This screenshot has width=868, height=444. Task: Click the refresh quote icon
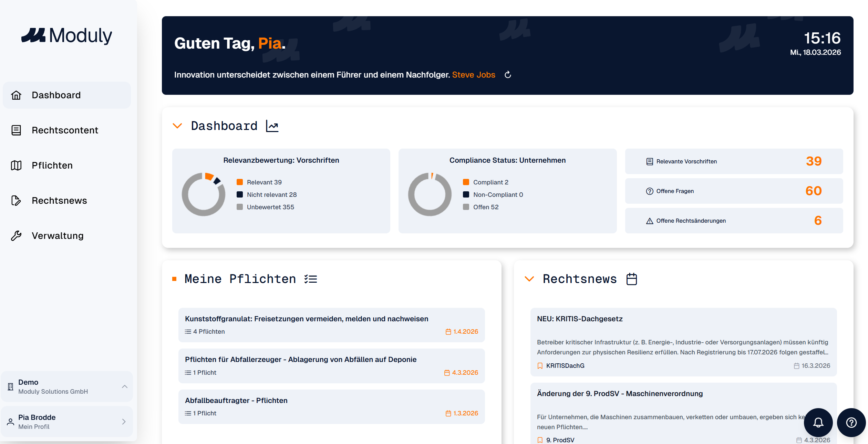click(508, 75)
